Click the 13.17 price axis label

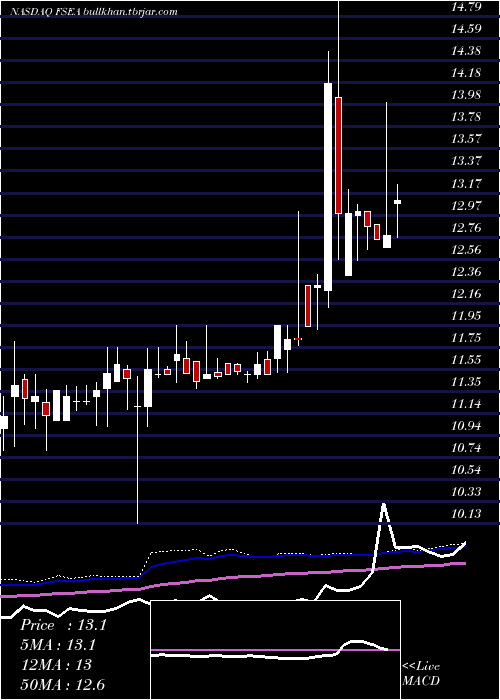tap(466, 183)
